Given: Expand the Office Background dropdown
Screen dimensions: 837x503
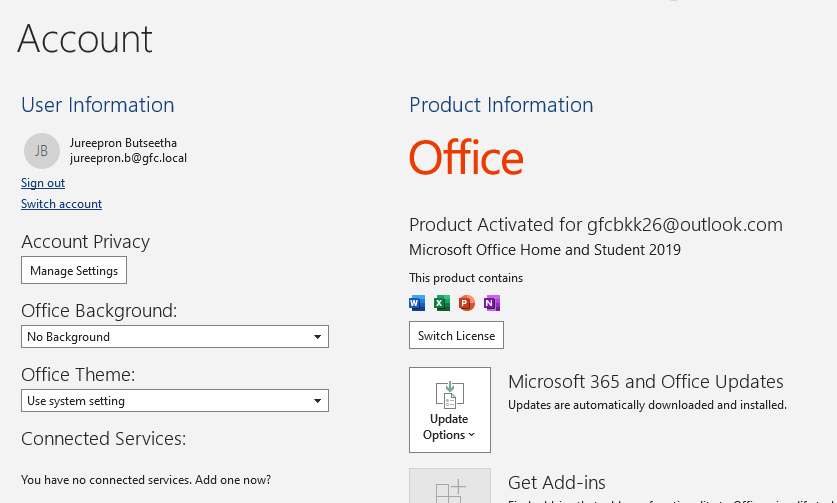Looking at the screenshot, I should (x=174, y=337).
